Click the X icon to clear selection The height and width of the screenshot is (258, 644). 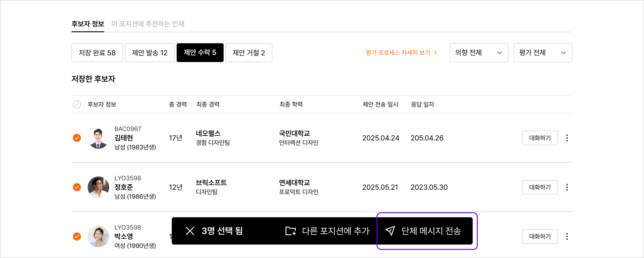tap(190, 231)
